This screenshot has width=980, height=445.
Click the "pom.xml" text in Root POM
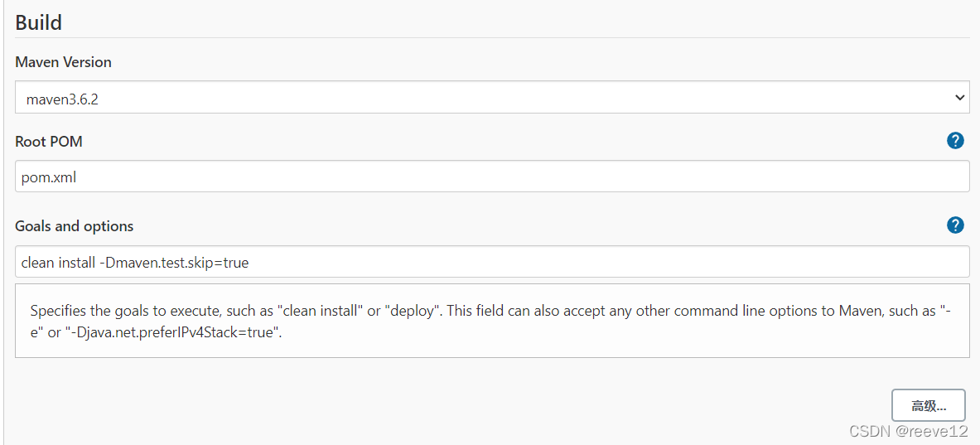pos(49,177)
